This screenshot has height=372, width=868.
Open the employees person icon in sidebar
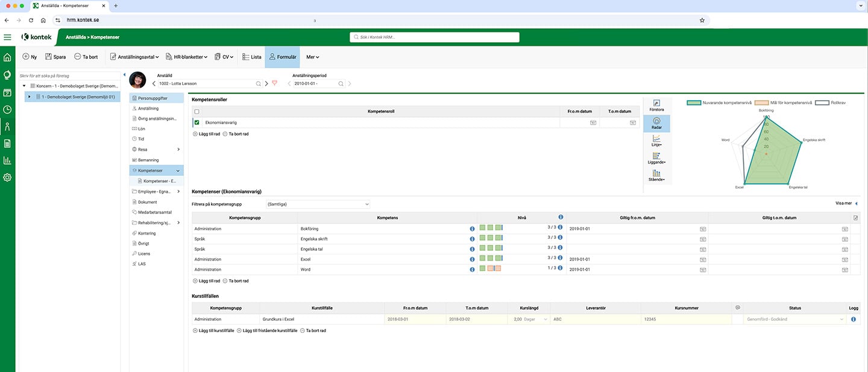click(x=7, y=127)
